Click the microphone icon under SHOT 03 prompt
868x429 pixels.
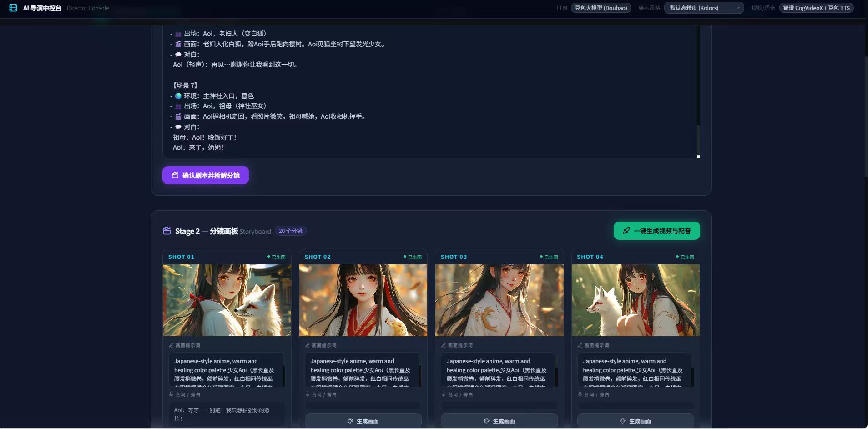tap(444, 394)
